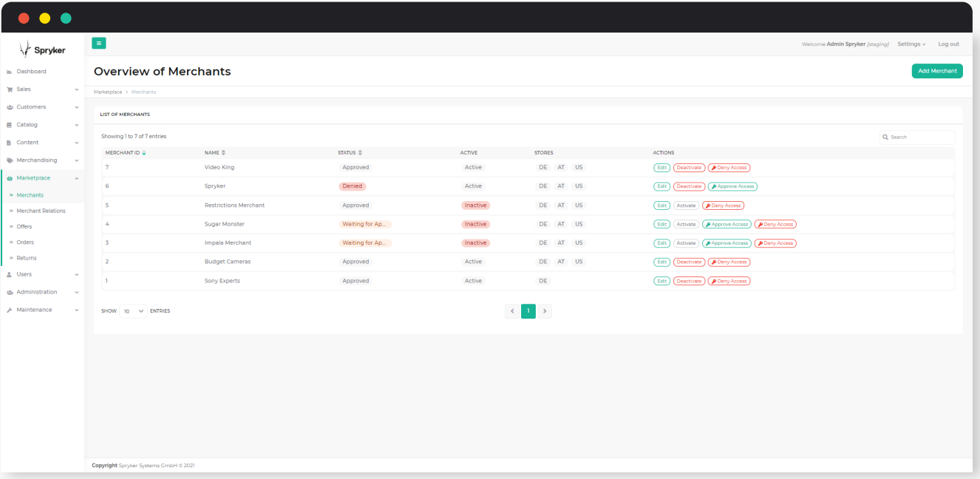Approve access for Spryker merchant

click(732, 186)
